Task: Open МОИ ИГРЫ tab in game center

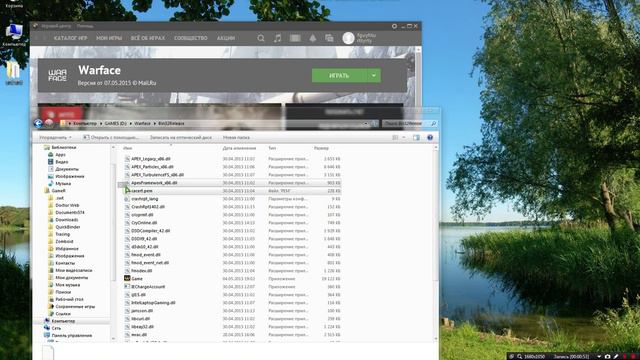Action: coord(109,38)
